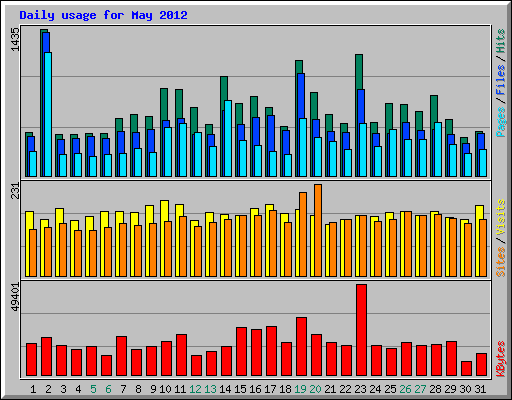Image resolution: width=512 pixels, height=400 pixels.
Task: Click day 4 on the x-axis
Action: point(78,389)
